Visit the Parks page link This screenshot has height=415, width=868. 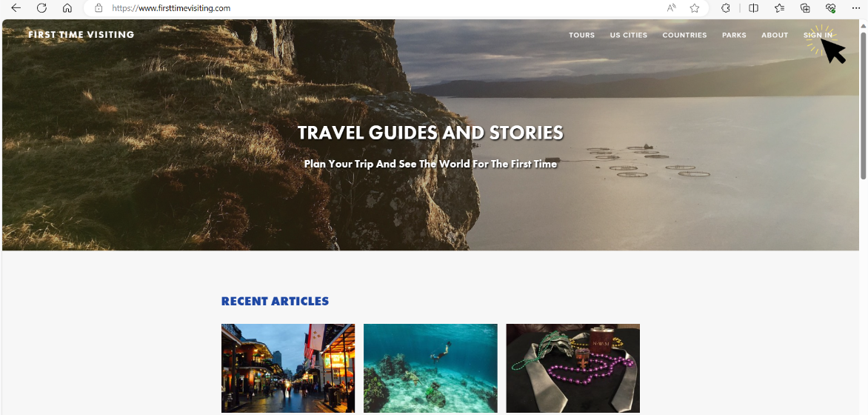click(734, 35)
